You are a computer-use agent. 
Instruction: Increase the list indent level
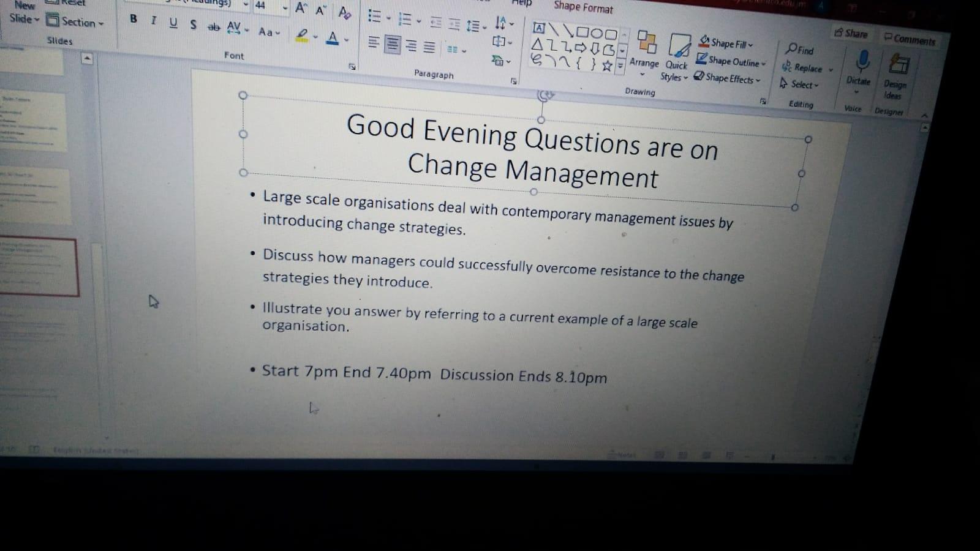[x=454, y=24]
